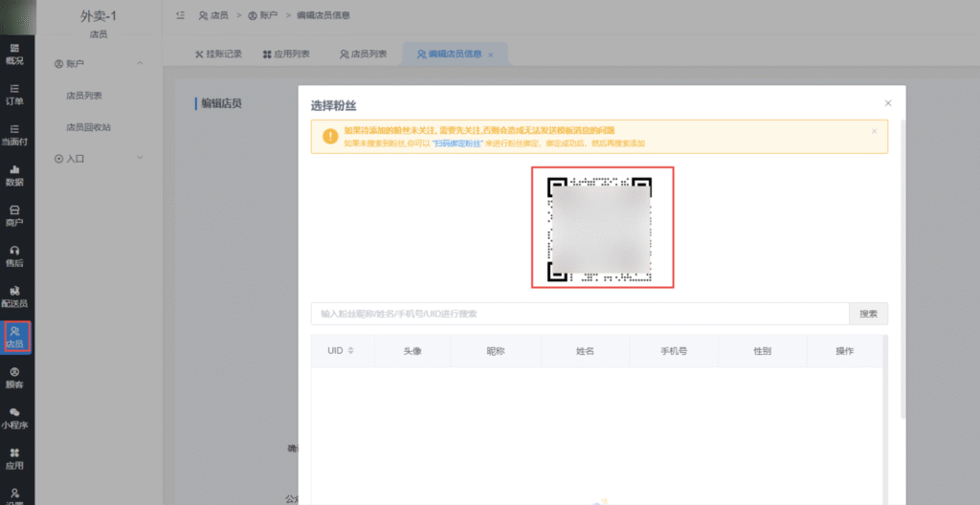This screenshot has height=505, width=980.
Task: Expand the 入口 submenu chevron
Action: click(140, 158)
